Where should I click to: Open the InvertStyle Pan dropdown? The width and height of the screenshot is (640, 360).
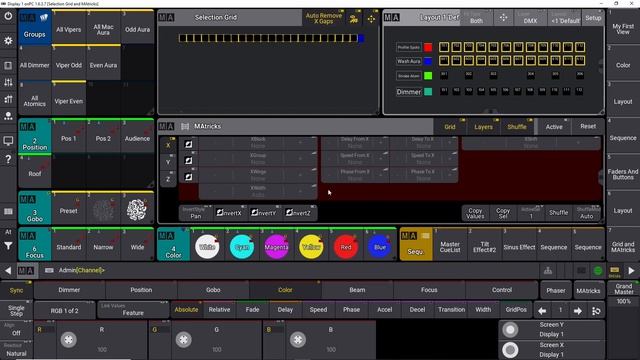point(196,213)
